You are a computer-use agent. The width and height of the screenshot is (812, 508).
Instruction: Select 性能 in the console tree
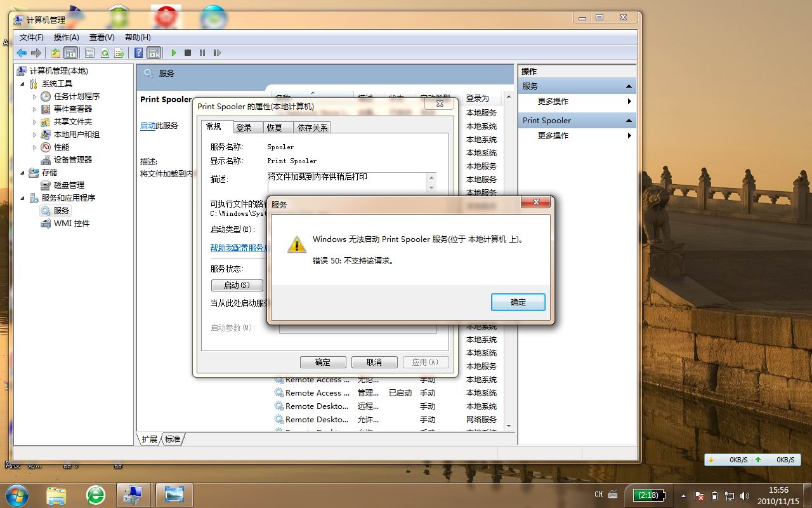click(62, 147)
